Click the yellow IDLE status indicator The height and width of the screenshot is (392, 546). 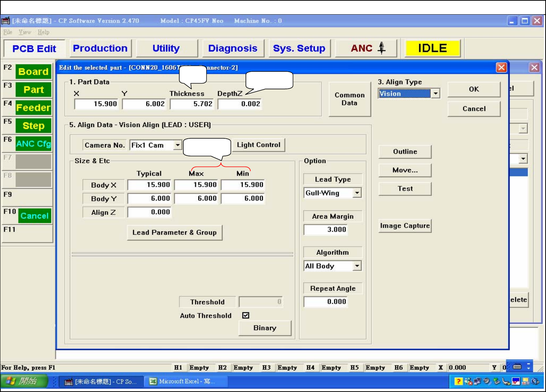(x=432, y=48)
